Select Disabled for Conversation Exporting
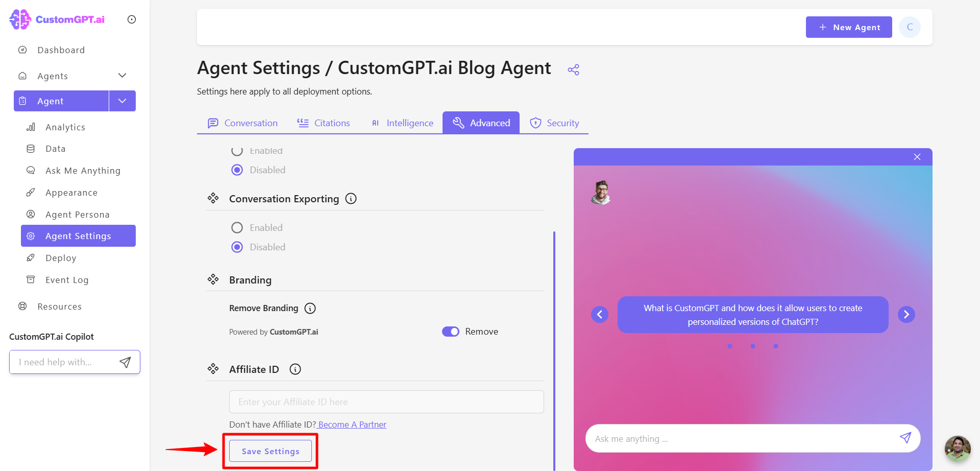Screen dimensions: 980x471 click(237, 247)
